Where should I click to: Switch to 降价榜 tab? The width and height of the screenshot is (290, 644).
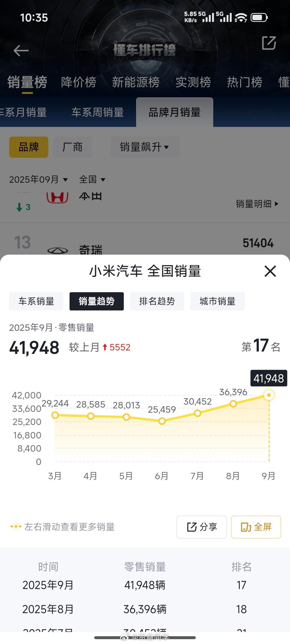(x=78, y=82)
